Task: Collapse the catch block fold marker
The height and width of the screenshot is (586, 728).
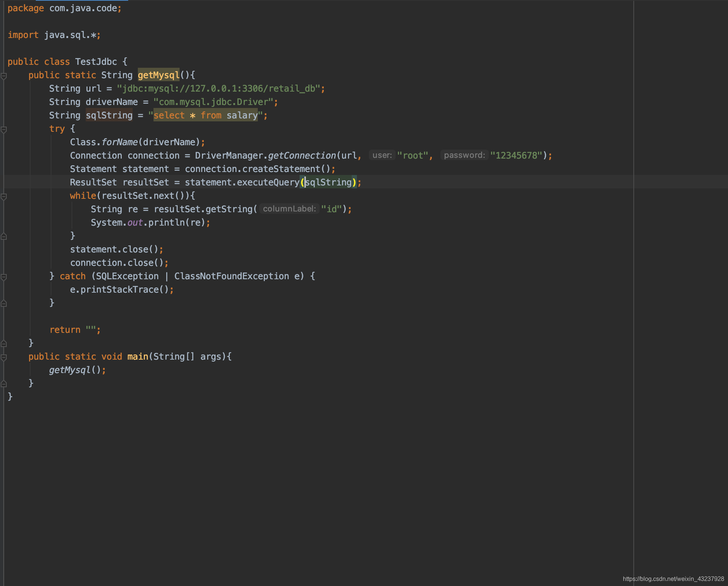Action: pos(4,277)
